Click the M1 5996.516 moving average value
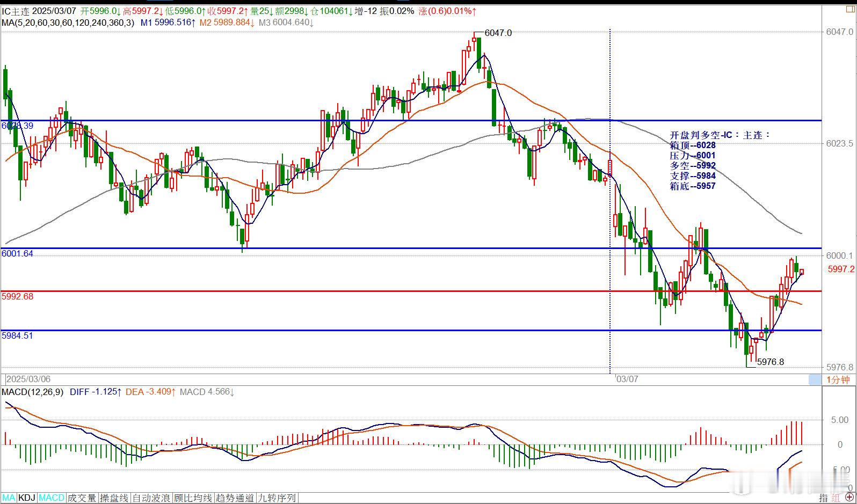 tap(168, 23)
